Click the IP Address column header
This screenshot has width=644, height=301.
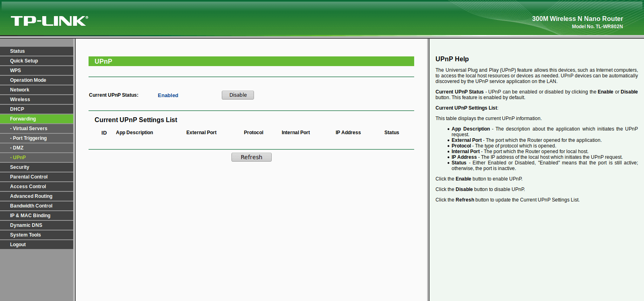coord(348,133)
